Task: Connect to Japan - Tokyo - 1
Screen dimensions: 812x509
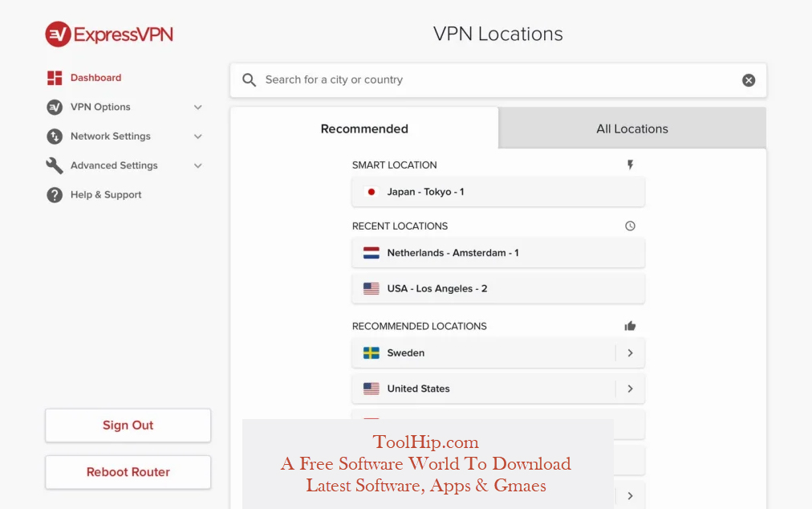Action: pyautogui.click(x=498, y=192)
